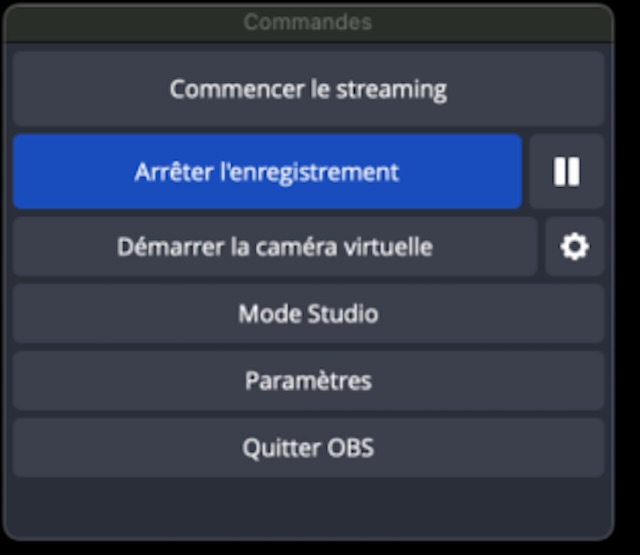Select Démarrer la caméra virtuelle

pyautogui.click(x=275, y=246)
